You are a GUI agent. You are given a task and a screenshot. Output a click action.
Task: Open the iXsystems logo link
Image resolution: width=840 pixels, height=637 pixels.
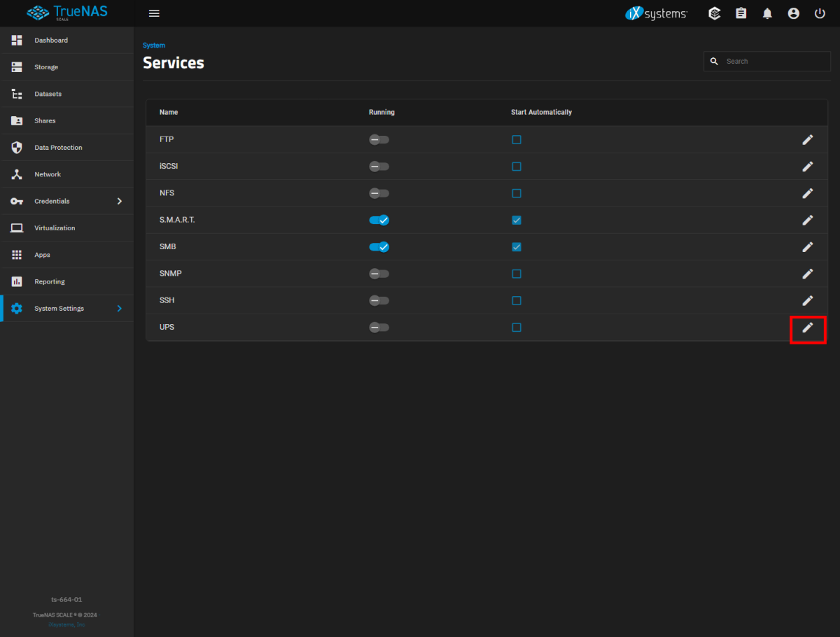click(656, 13)
